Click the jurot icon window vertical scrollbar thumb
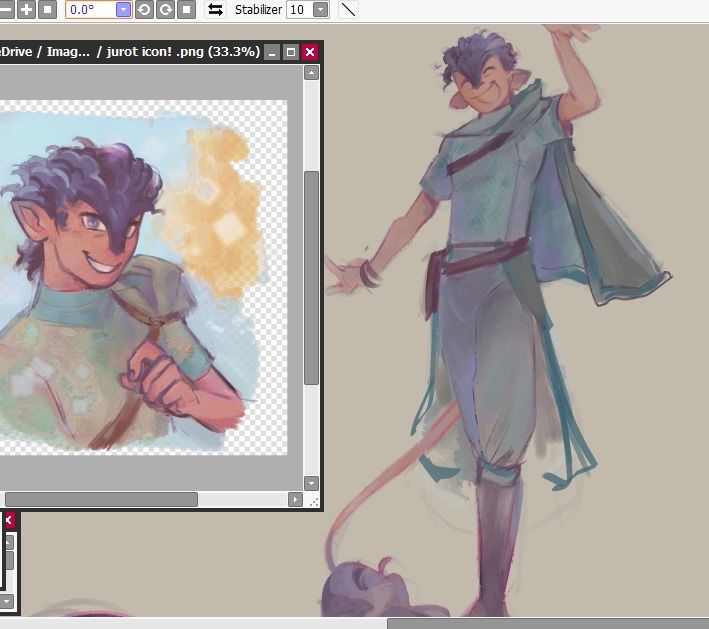 [311, 278]
